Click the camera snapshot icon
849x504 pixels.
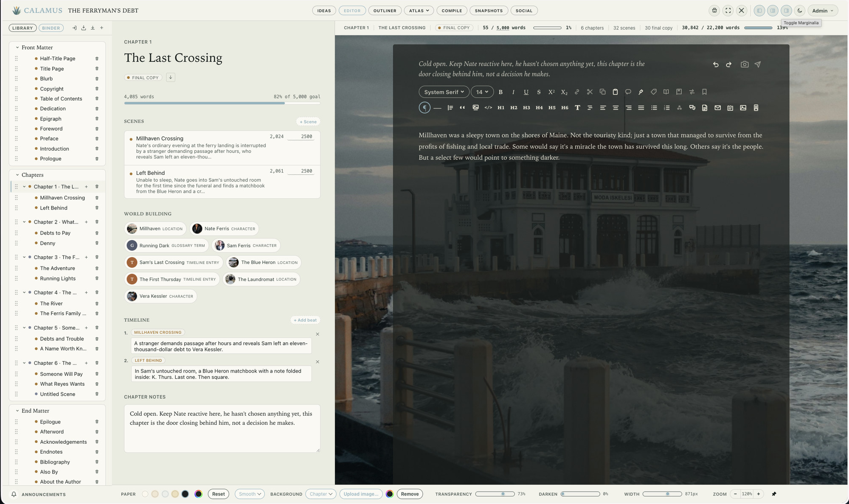[x=745, y=64]
